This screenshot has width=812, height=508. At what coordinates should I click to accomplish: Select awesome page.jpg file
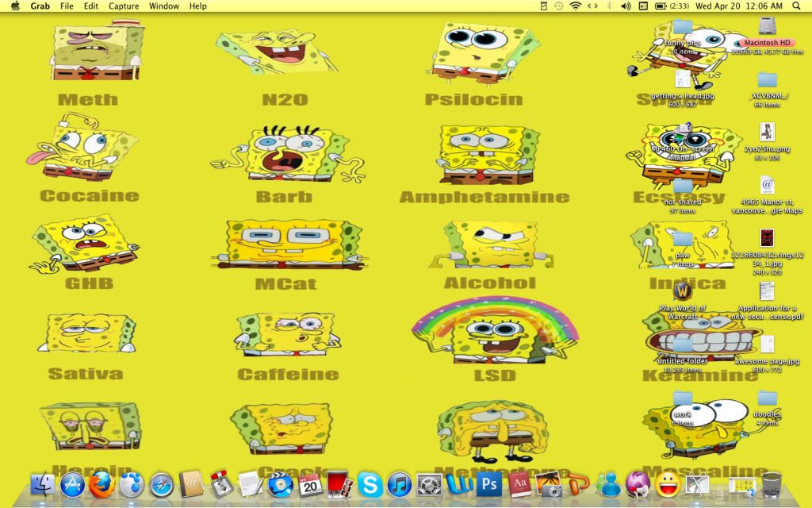[767, 344]
